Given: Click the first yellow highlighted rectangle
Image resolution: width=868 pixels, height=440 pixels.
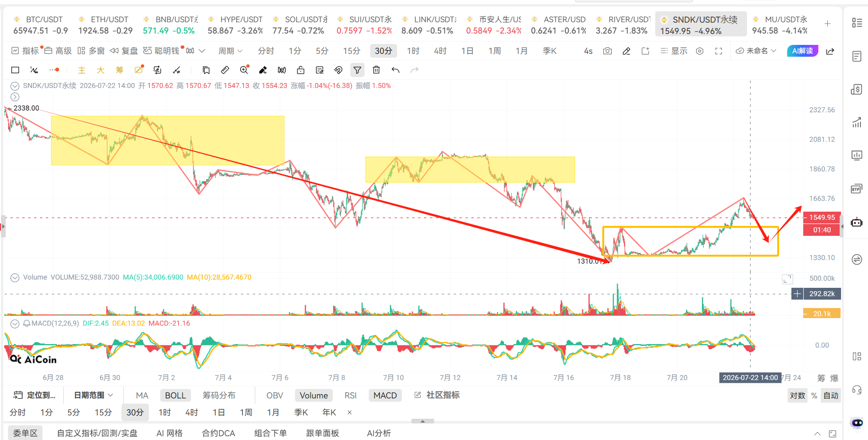Looking at the screenshot, I should [167, 140].
